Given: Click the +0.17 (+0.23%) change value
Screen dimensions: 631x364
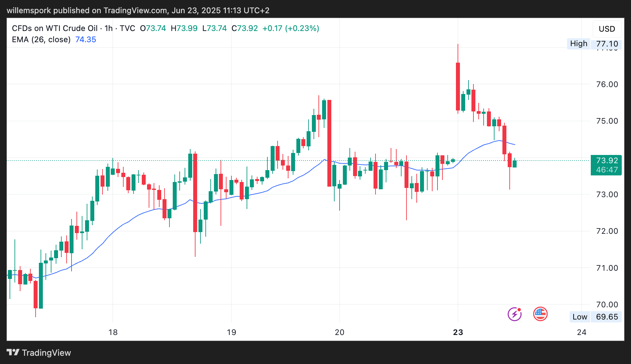Looking at the screenshot, I should [x=291, y=28].
